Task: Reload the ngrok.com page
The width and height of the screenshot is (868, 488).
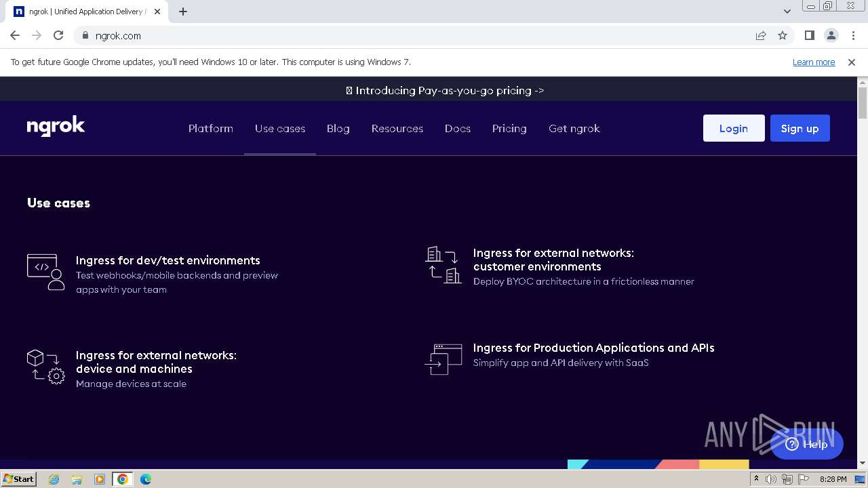Action: [x=58, y=35]
